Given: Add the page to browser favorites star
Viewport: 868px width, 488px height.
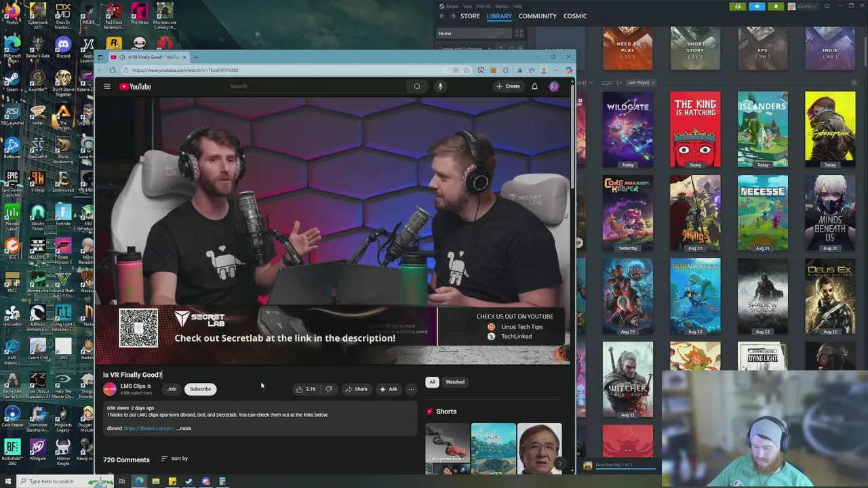Looking at the screenshot, I should [467, 70].
